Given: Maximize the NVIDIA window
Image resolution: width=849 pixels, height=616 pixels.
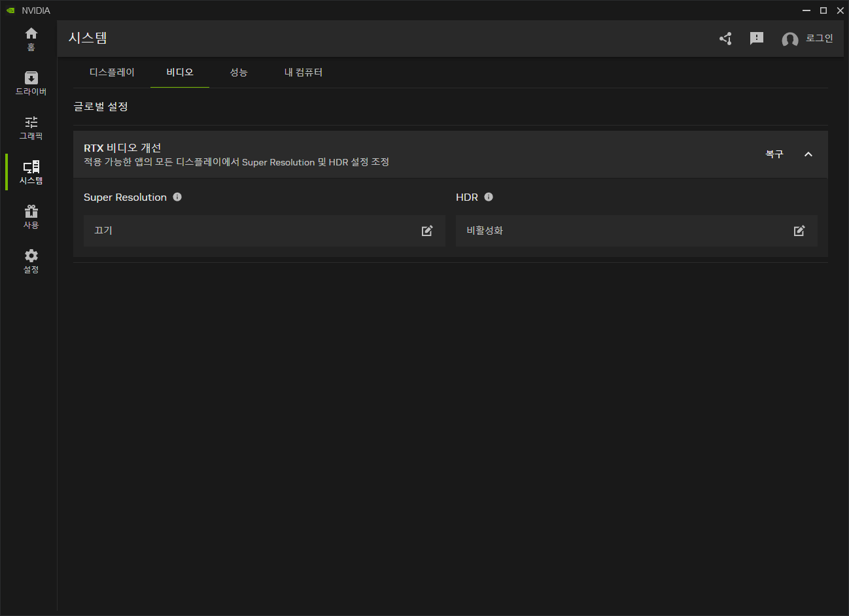Looking at the screenshot, I should (x=823, y=10).
